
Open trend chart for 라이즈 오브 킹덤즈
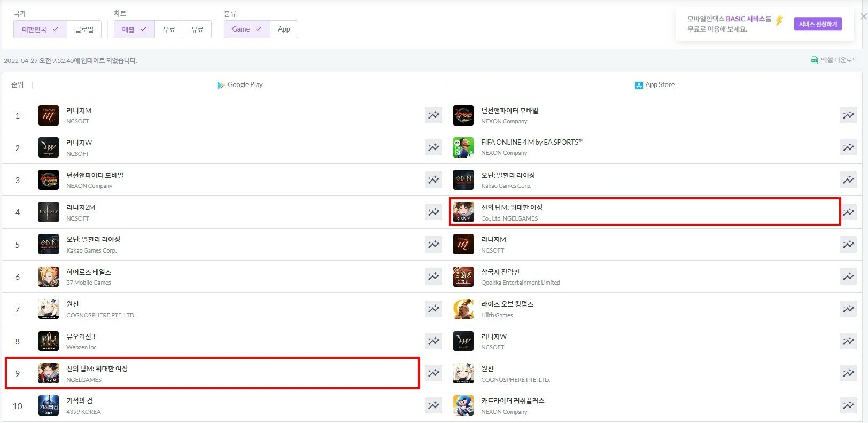pos(848,309)
